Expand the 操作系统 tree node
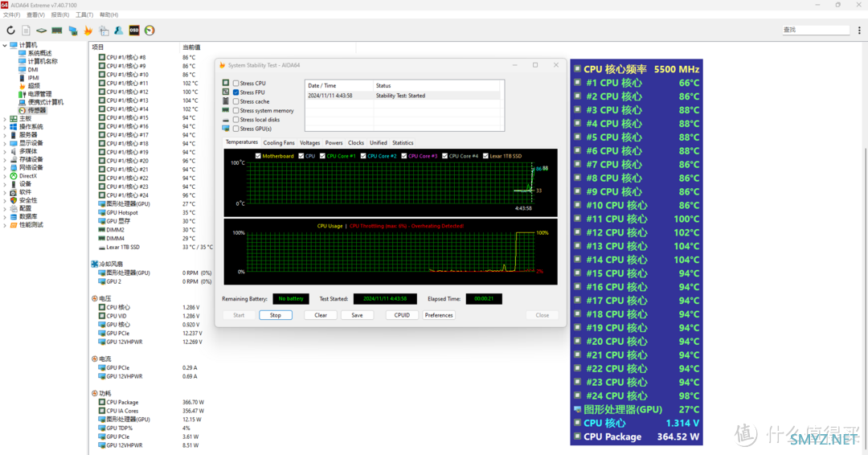868x455 pixels. [x=5, y=127]
